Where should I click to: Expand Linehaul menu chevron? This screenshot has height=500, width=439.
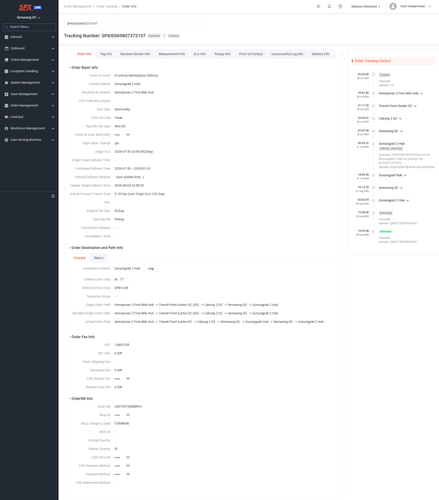coord(53,117)
